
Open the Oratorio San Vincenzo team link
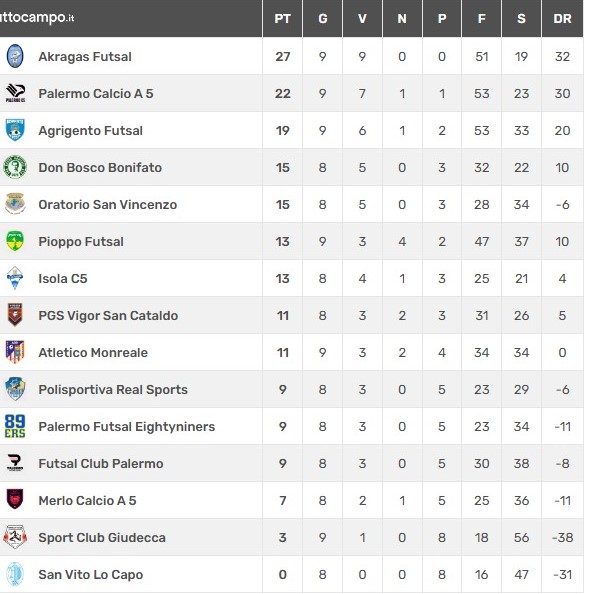click(108, 205)
